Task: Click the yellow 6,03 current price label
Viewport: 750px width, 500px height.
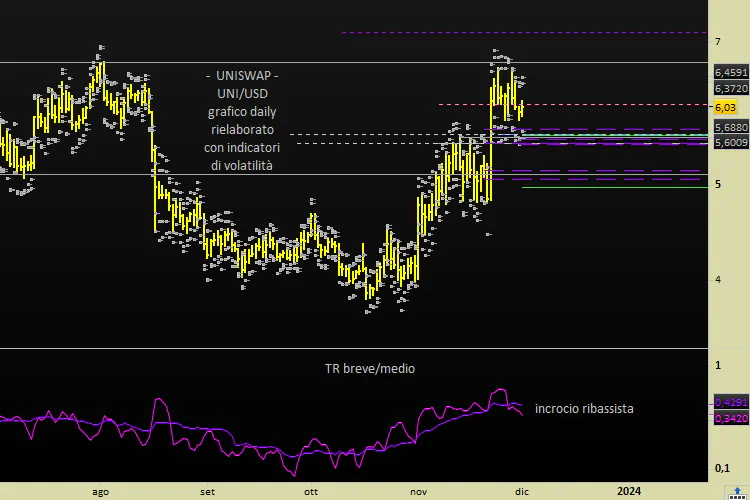Action: (x=726, y=106)
